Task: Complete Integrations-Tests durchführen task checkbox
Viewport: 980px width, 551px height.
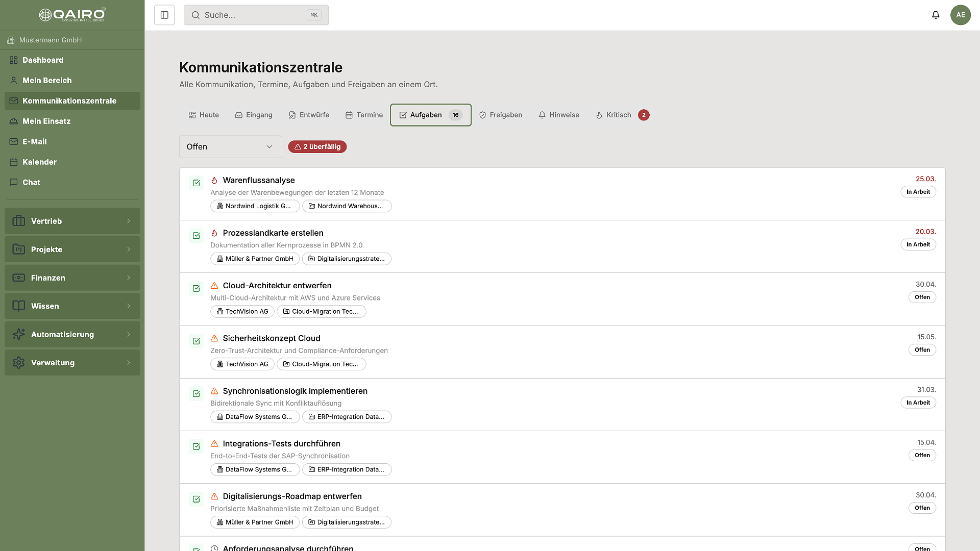Action: click(x=196, y=446)
